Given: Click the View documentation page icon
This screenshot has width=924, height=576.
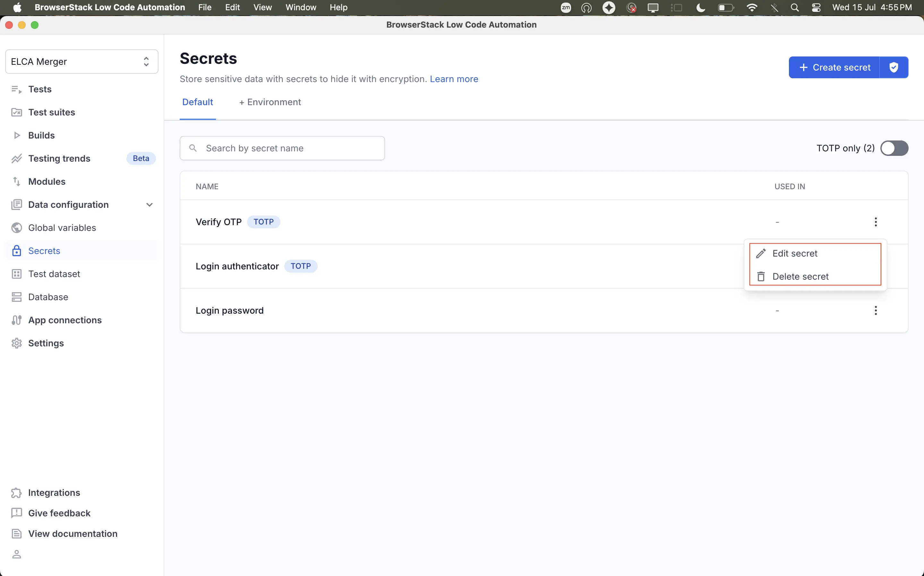Looking at the screenshot, I should (x=16, y=534).
